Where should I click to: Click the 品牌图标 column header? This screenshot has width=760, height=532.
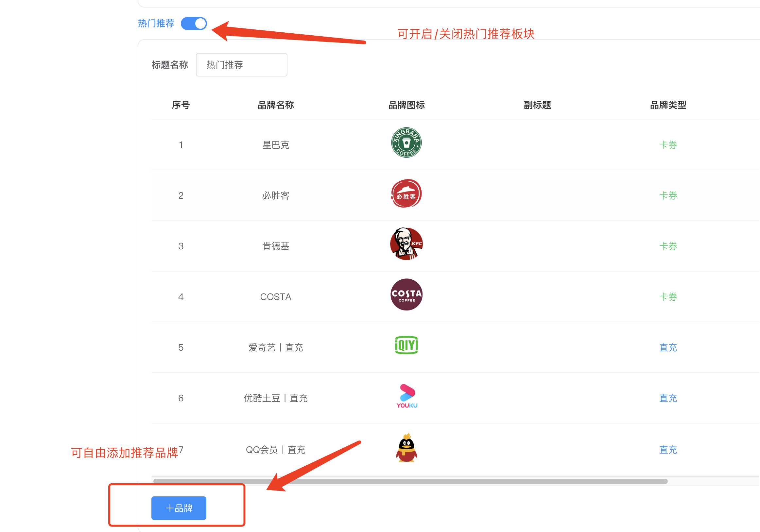(406, 105)
